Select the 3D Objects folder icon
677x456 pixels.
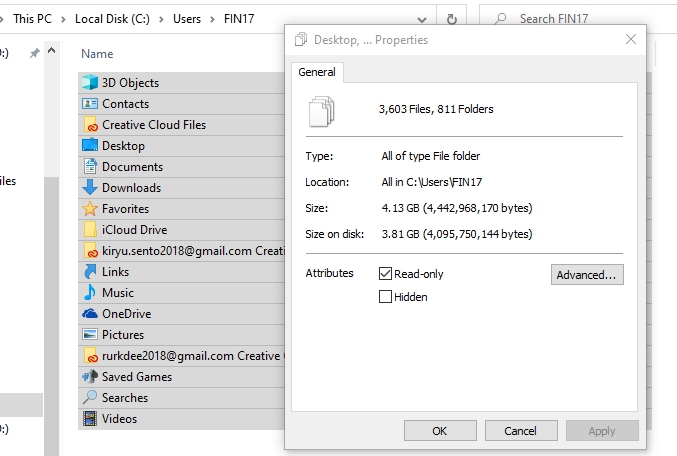pyautogui.click(x=90, y=82)
